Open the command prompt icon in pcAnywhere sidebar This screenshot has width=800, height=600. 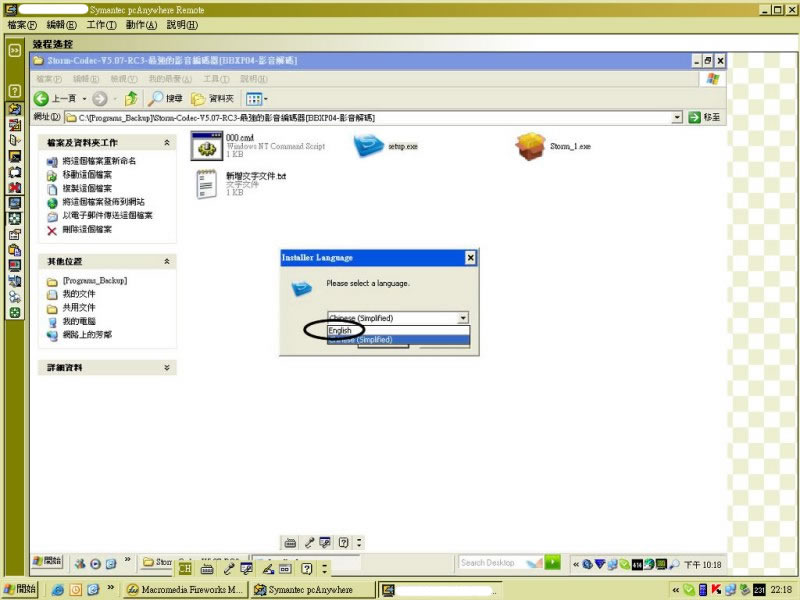tap(15, 156)
